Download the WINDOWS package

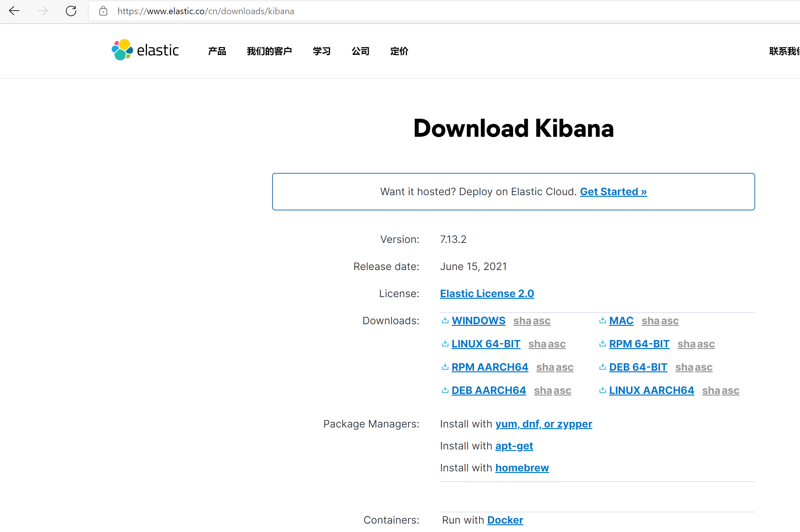(478, 321)
